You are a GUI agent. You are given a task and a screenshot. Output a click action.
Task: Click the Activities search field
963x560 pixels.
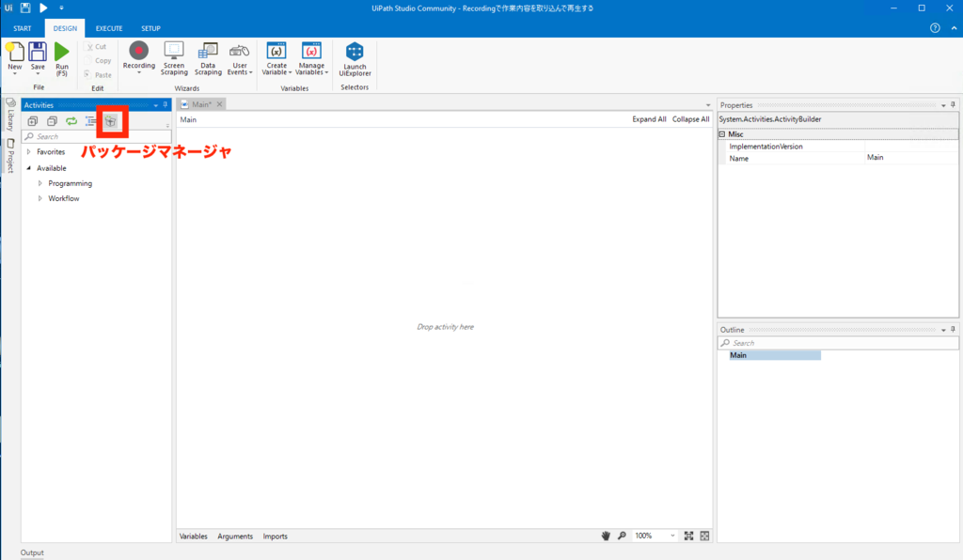coord(97,136)
